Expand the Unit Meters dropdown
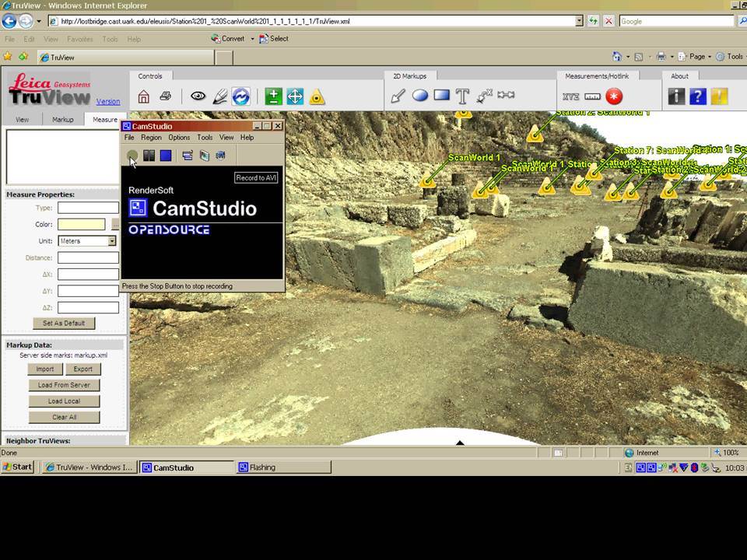 click(111, 241)
